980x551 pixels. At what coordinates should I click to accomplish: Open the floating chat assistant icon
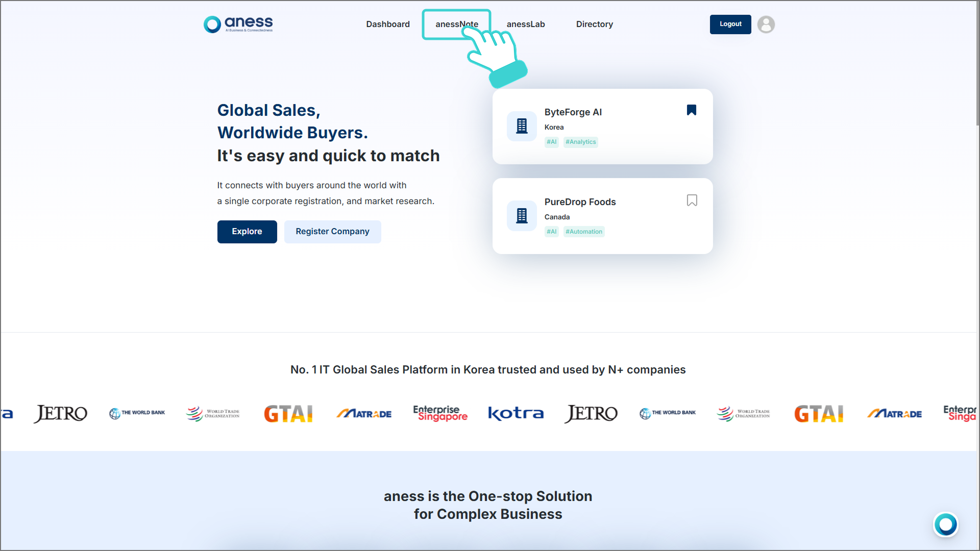click(x=945, y=524)
